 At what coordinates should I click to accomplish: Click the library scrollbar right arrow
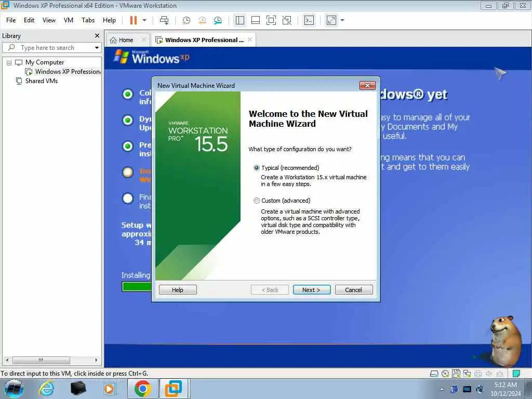coord(96,360)
